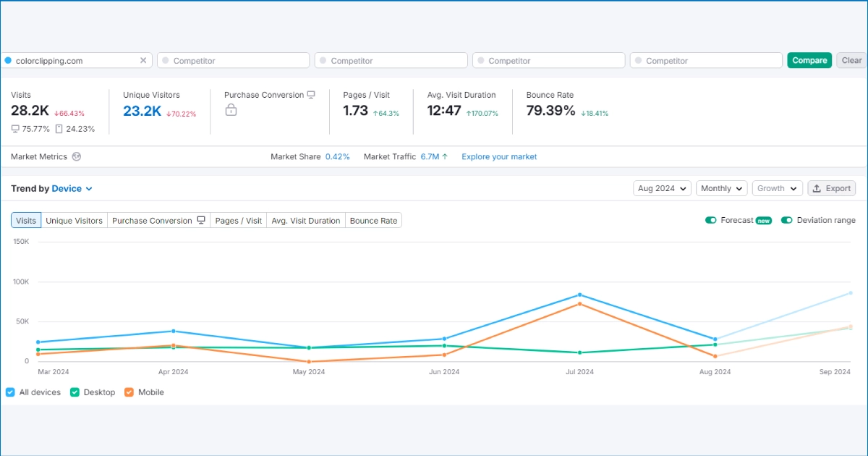
Task: Click the Pages / Visit change 64.3%
Action: [386, 114]
